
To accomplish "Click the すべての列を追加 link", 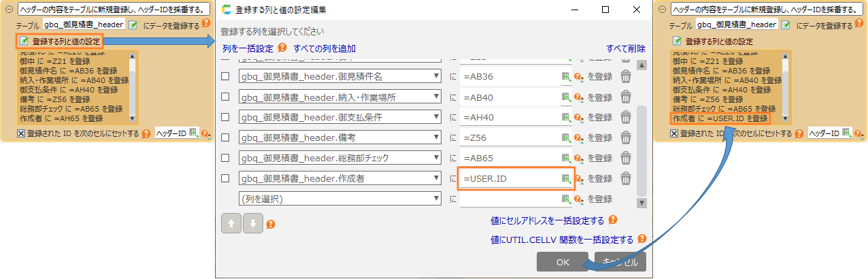I will click(x=324, y=48).
